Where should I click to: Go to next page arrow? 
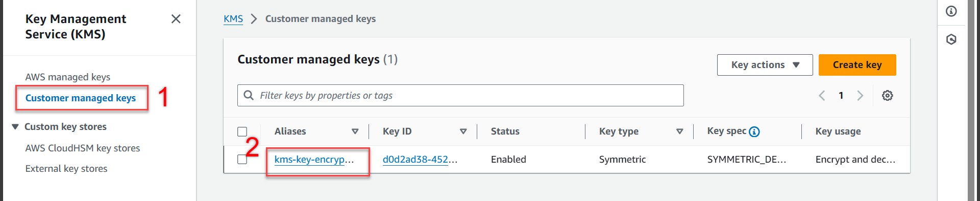860,96
